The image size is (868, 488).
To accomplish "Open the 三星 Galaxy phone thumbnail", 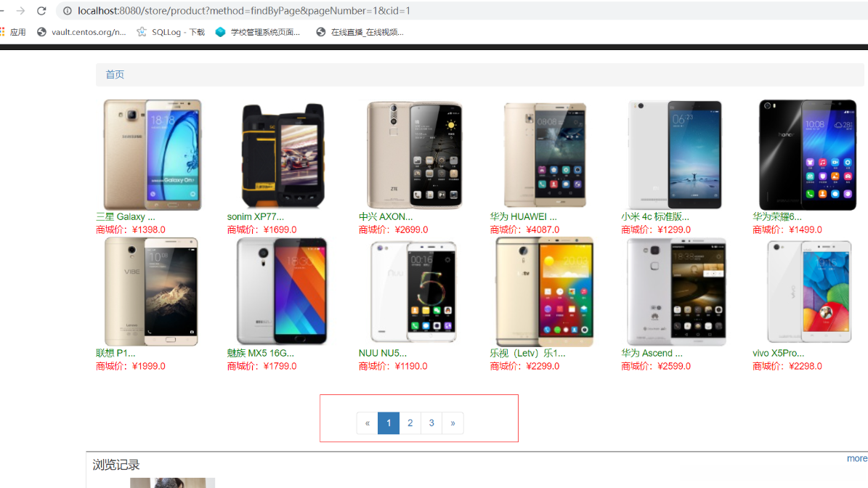I will tap(153, 155).
